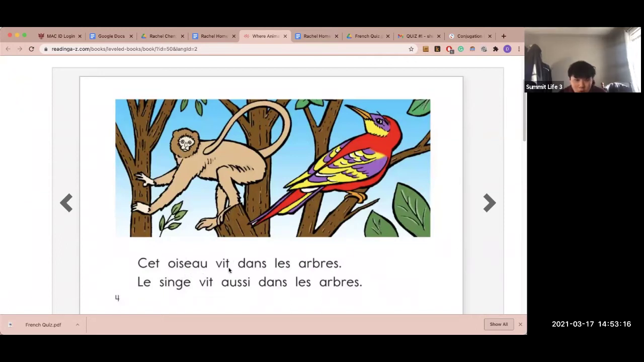Viewport: 644px width, 362px height.
Task: Close the Where Animals tab
Action: click(x=285, y=36)
